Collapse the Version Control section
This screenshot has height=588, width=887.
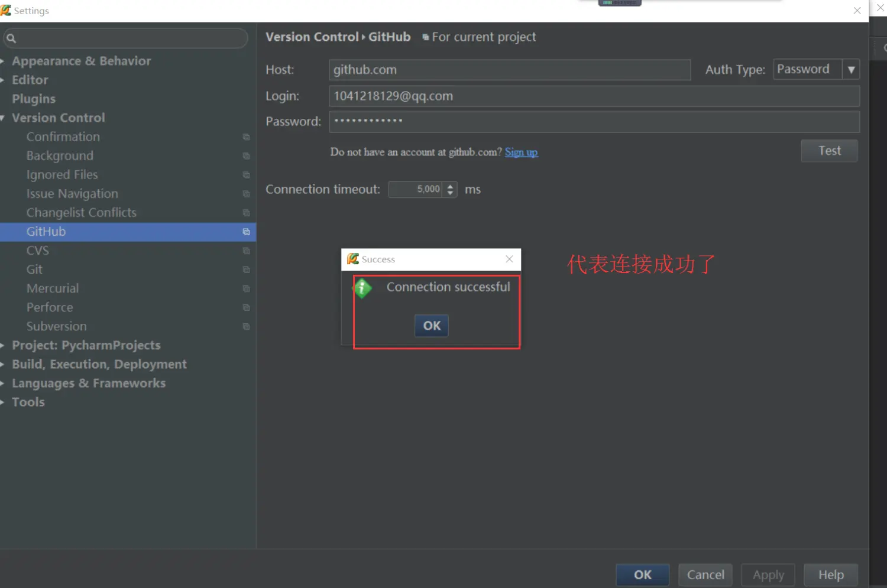[x=3, y=118]
